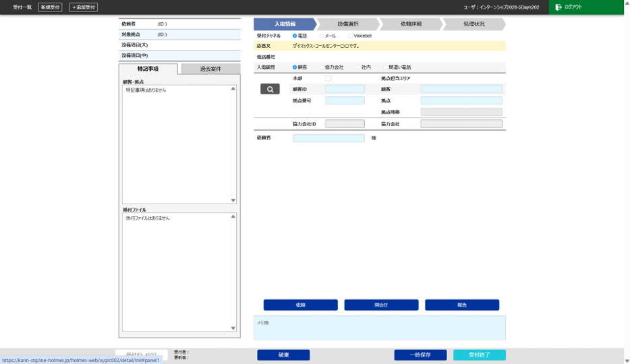The width and height of the screenshot is (630, 364).
Task: Click the 依頼者 row in summary panel
Action: click(179, 24)
